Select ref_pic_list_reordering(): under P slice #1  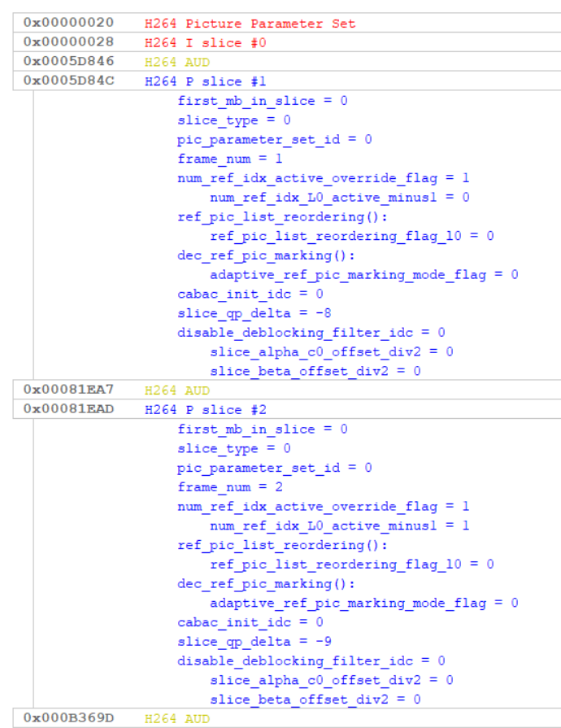[282, 217]
